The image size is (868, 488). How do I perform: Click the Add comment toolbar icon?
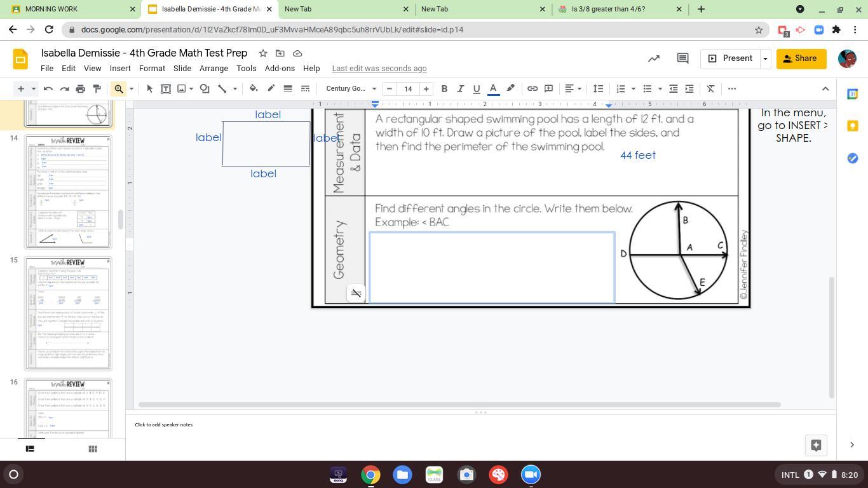click(549, 88)
